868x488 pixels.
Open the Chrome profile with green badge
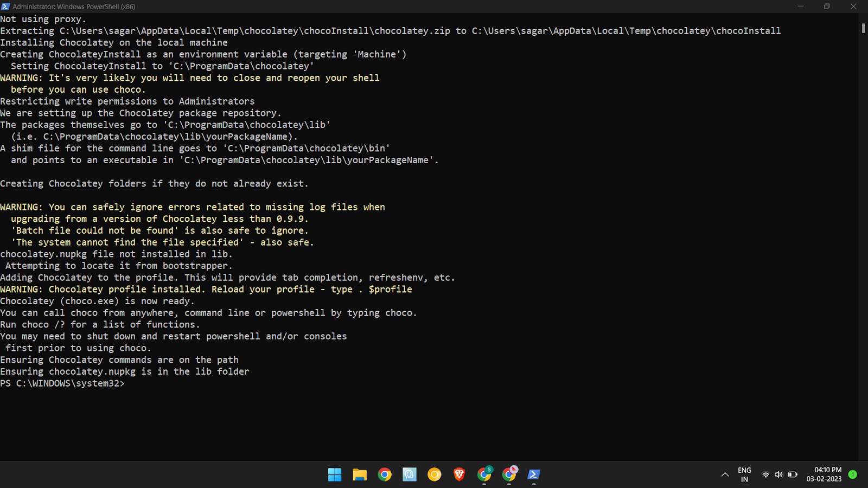[484, 474]
